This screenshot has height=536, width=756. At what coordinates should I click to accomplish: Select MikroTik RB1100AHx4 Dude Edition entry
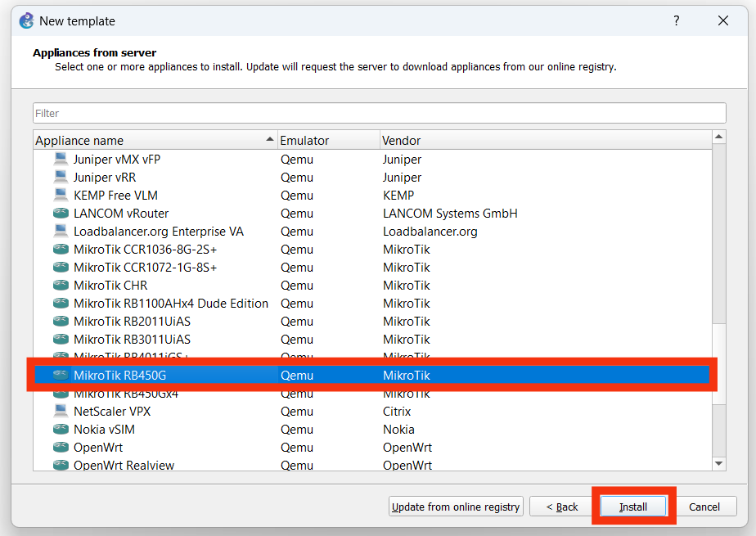coord(170,304)
